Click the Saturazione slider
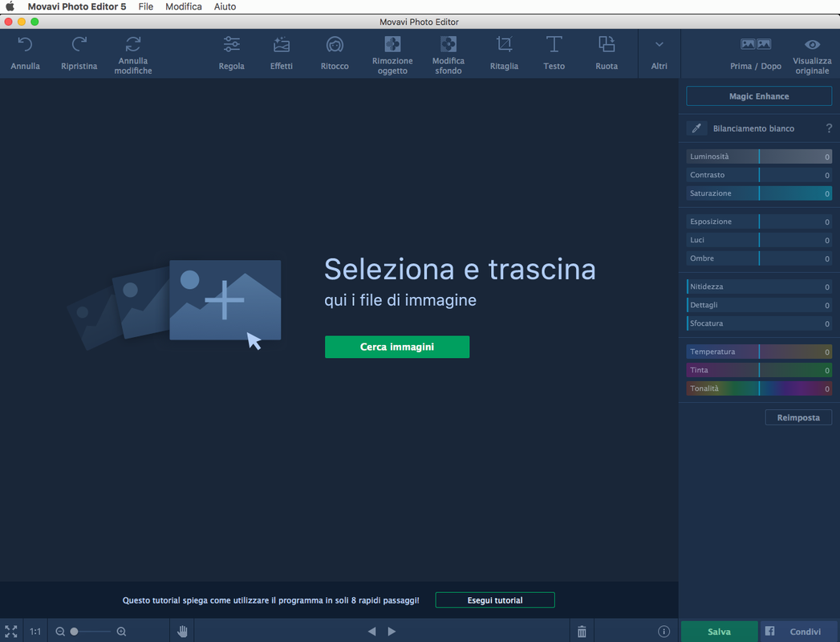The width and height of the screenshot is (840, 642). pyautogui.click(x=759, y=193)
